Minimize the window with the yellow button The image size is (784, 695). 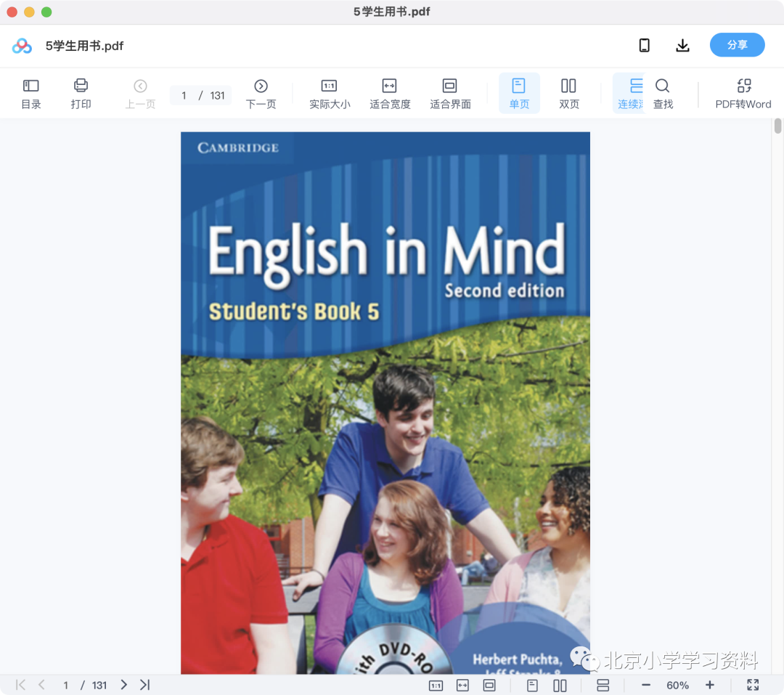point(30,12)
